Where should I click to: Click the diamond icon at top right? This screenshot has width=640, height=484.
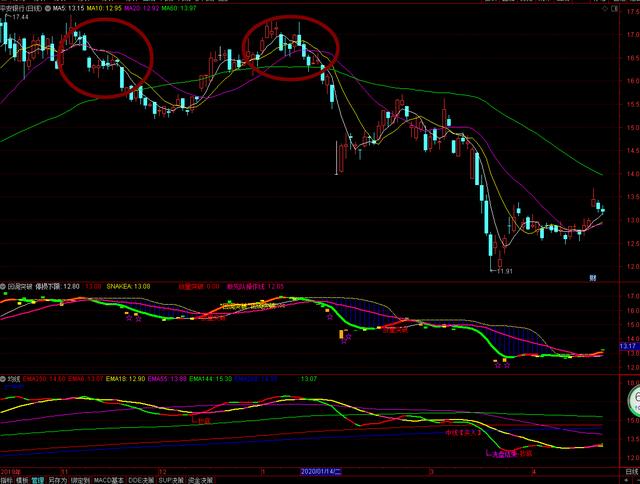[605, 9]
